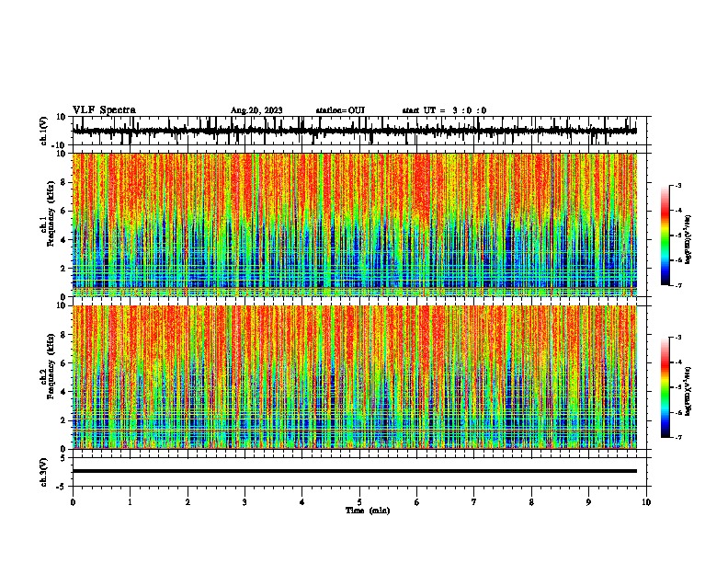This screenshot has width=728, height=563.
Task: Click the ch.1 spectrogram plot area
Action: coord(355,224)
